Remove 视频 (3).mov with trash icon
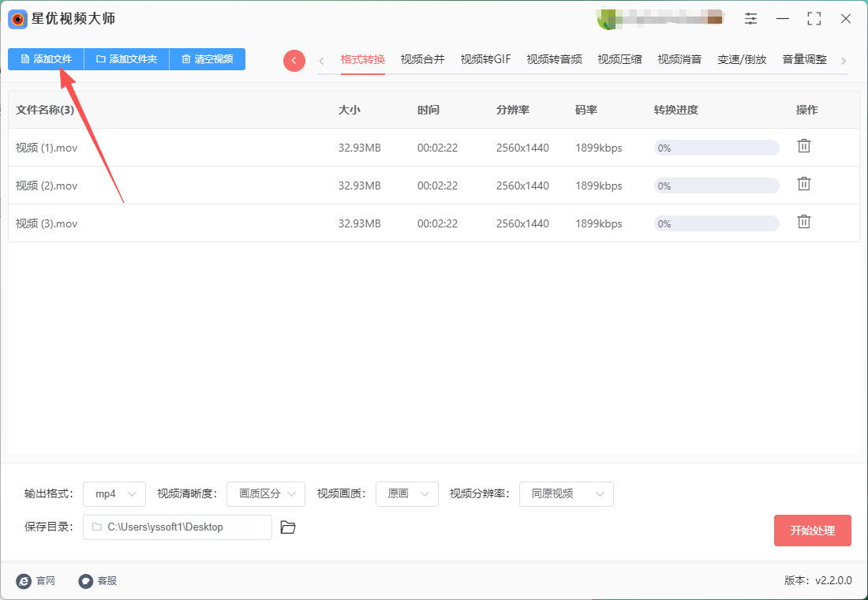The width and height of the screenshot is (868, 600). pos(803,222)
